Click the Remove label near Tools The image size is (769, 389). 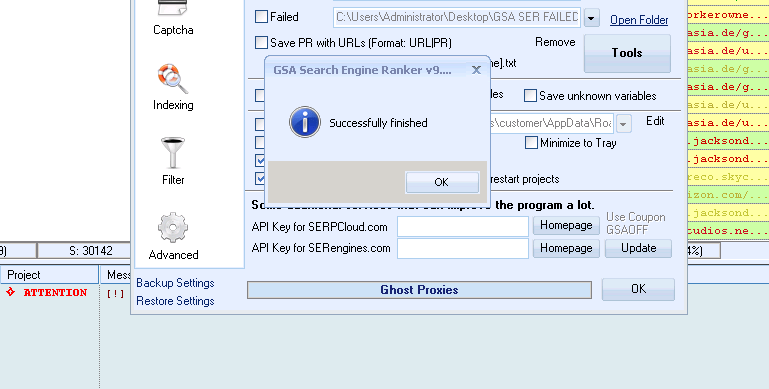(555, 42)
